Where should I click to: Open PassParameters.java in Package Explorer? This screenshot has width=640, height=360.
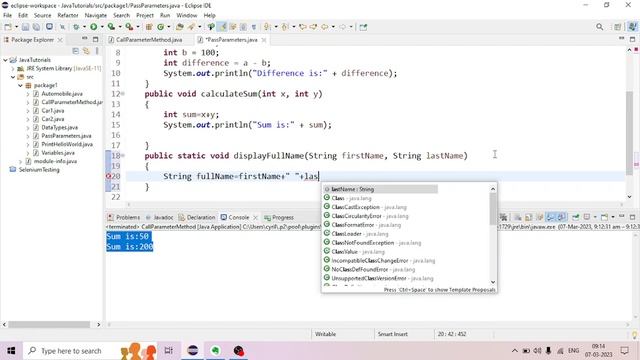pos(66,136)
